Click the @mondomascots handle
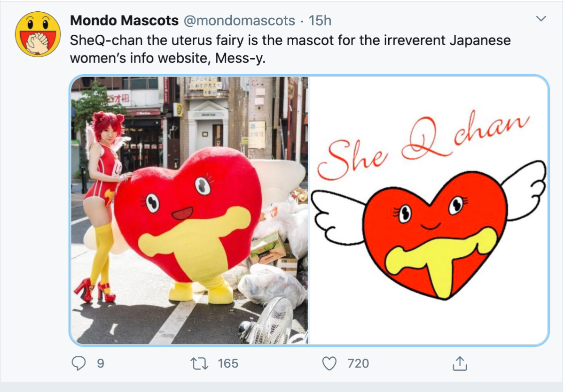This screenshot has height=392, width=564. (238, 21)
